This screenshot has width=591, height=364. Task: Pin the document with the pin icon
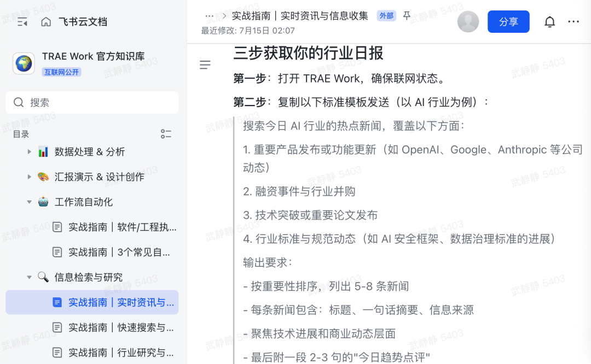click(x=407, y=15)
